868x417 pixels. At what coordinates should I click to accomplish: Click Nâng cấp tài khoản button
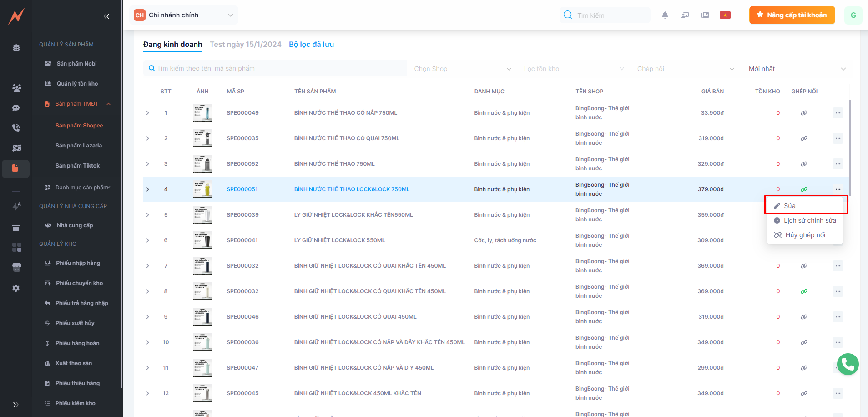(x=792, y=15)
